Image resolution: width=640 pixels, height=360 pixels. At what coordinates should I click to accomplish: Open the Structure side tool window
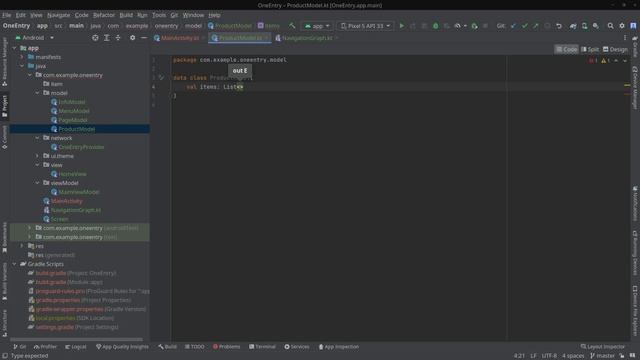(4, 323)
